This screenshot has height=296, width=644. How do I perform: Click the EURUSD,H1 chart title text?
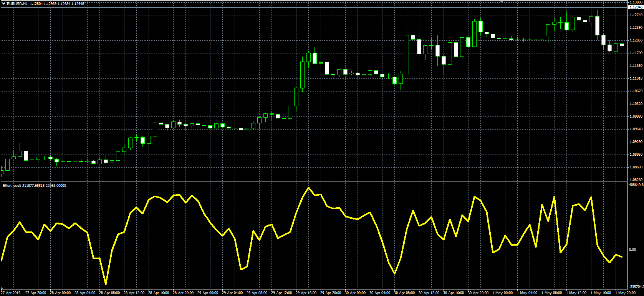pos(17,4)
